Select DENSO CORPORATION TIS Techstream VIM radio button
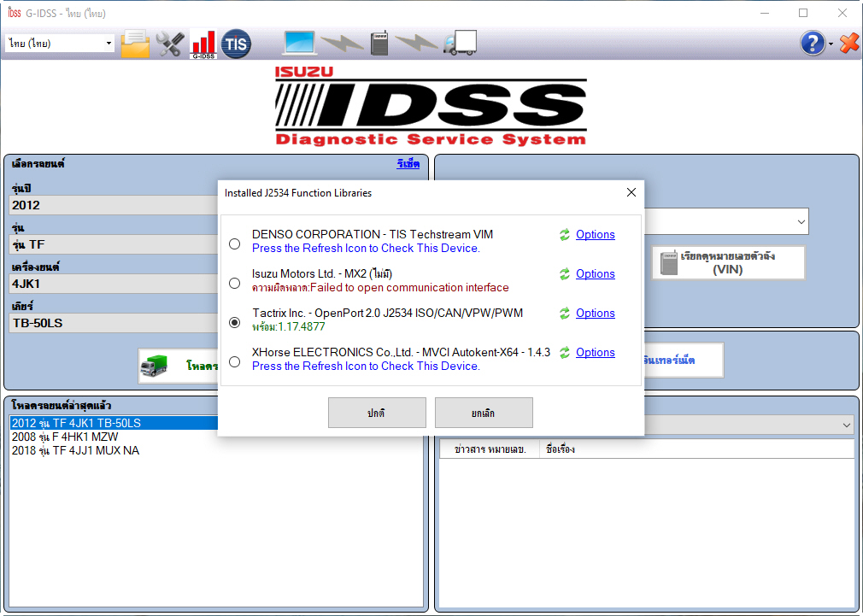 tap(234, 243)
